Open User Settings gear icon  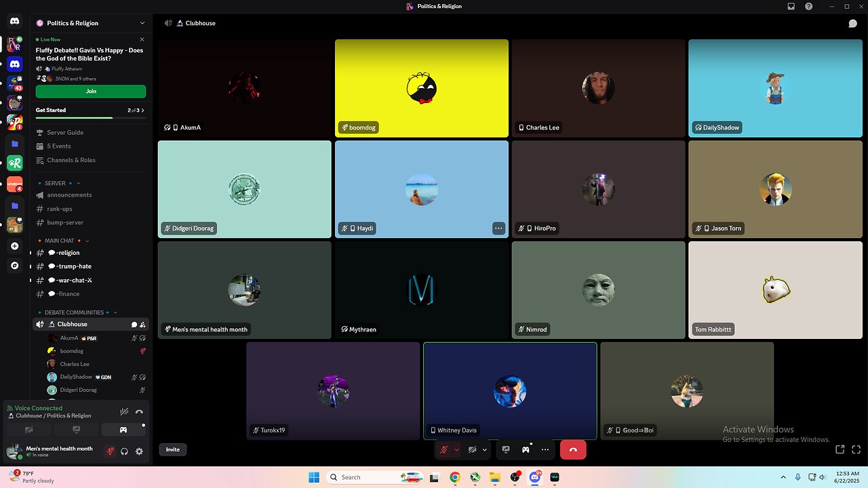[139, 451]
